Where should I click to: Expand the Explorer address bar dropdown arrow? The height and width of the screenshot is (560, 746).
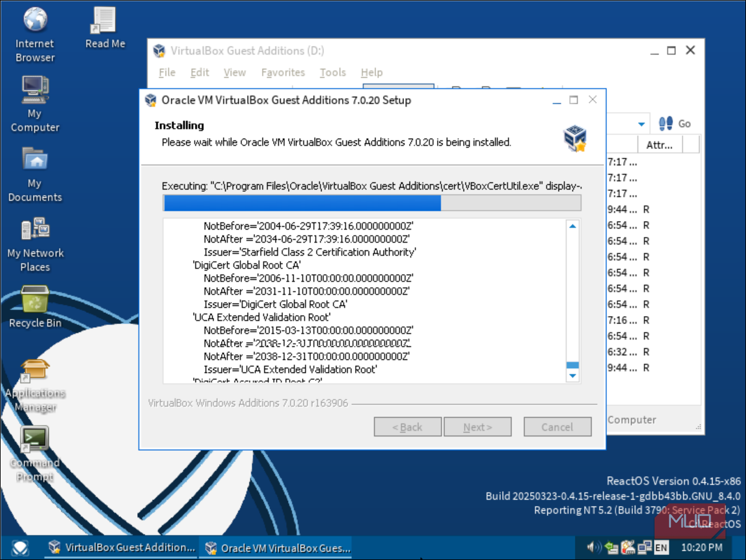coord(642,124)
